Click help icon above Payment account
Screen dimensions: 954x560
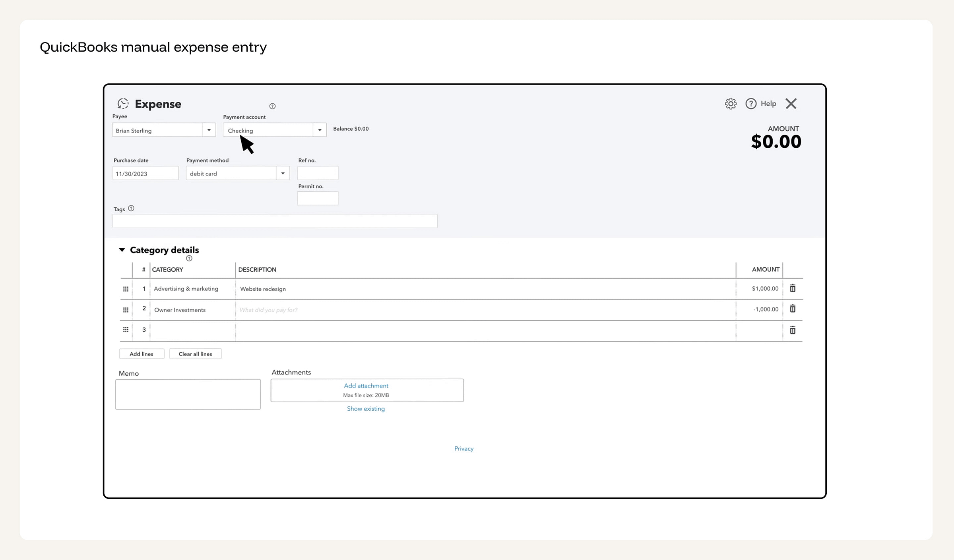click(x=272, y=106)
